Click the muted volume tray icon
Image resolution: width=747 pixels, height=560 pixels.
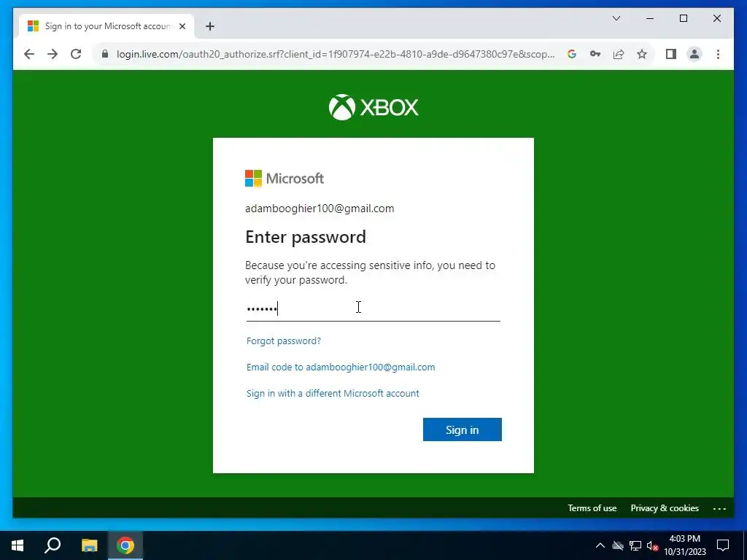(x=653, y=545)
